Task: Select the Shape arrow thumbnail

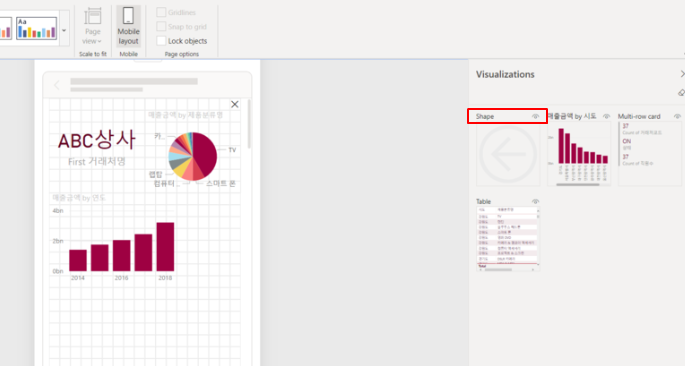Action: pos(508,154)
